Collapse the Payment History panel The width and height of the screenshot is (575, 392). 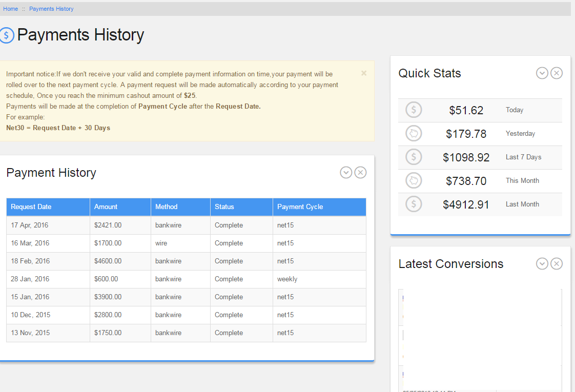346,173
